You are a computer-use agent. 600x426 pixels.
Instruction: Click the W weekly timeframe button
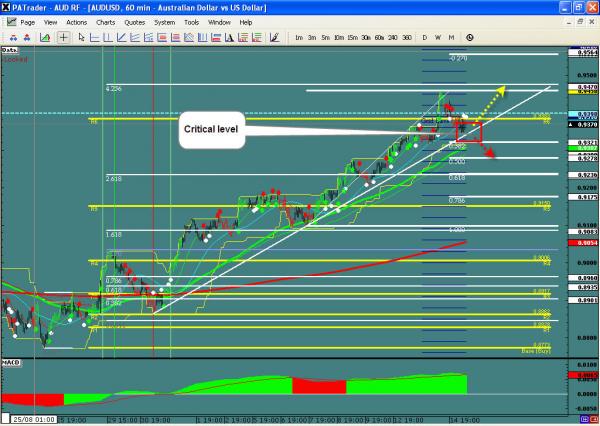pos(437,36)
